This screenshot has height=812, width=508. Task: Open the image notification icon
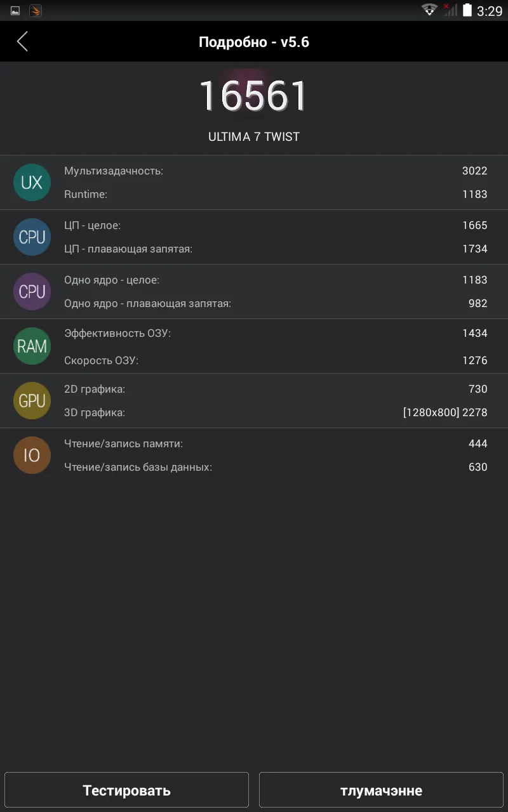15,11
